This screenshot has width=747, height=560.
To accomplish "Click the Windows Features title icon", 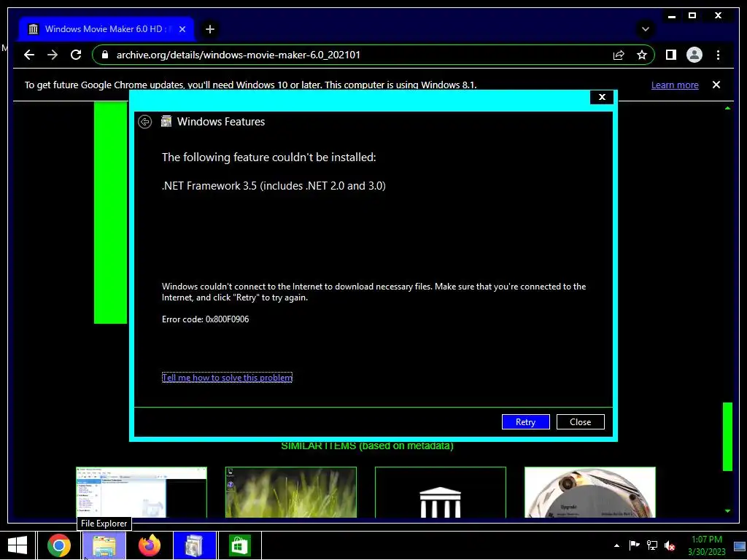I will (166, 122).
